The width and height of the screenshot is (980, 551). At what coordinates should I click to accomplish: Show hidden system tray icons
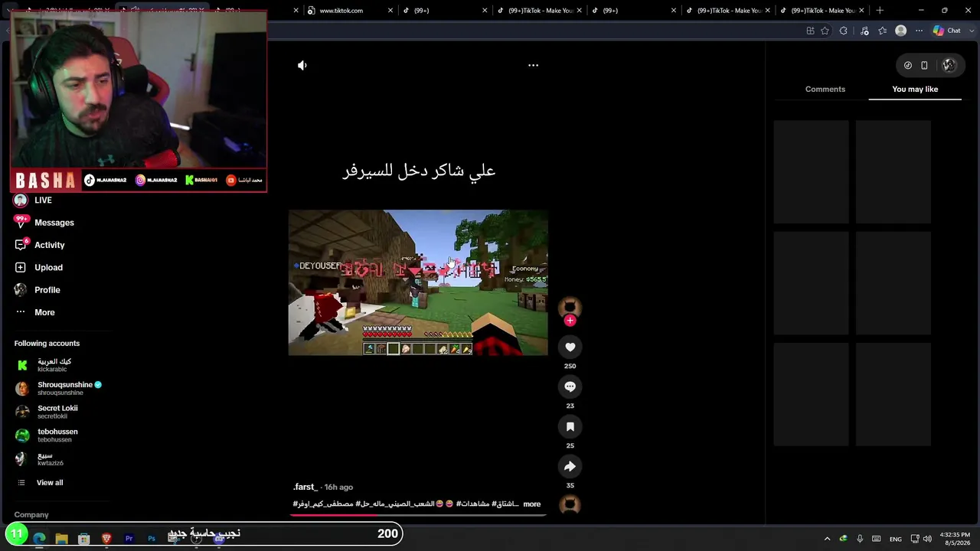827,539
